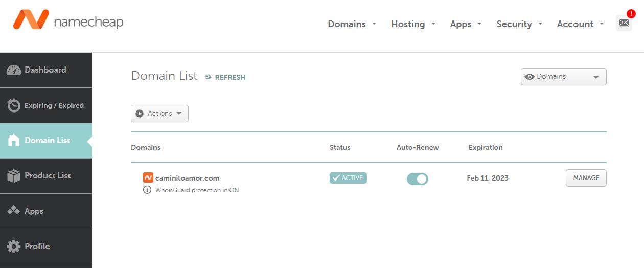Expand the Apps top menu
This screenshot has width=644, height=268.
tap(466, 24)
